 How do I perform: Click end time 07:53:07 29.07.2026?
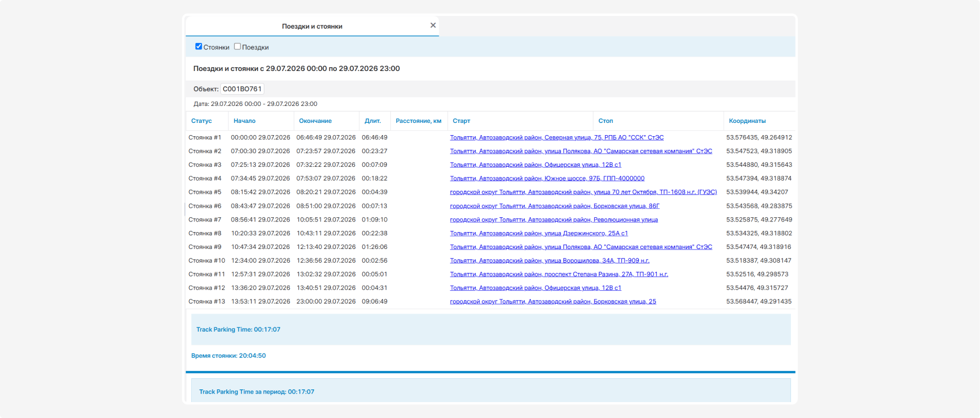tap(326, 179)
